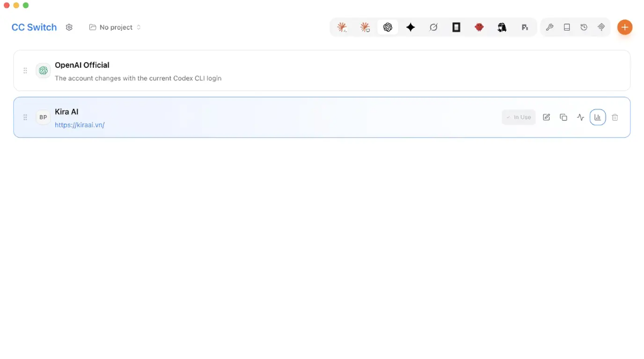The height and width of the screenshot is (359, 644).
Task: Open the red lobster app tab
Action: click(x=479, y=27)
